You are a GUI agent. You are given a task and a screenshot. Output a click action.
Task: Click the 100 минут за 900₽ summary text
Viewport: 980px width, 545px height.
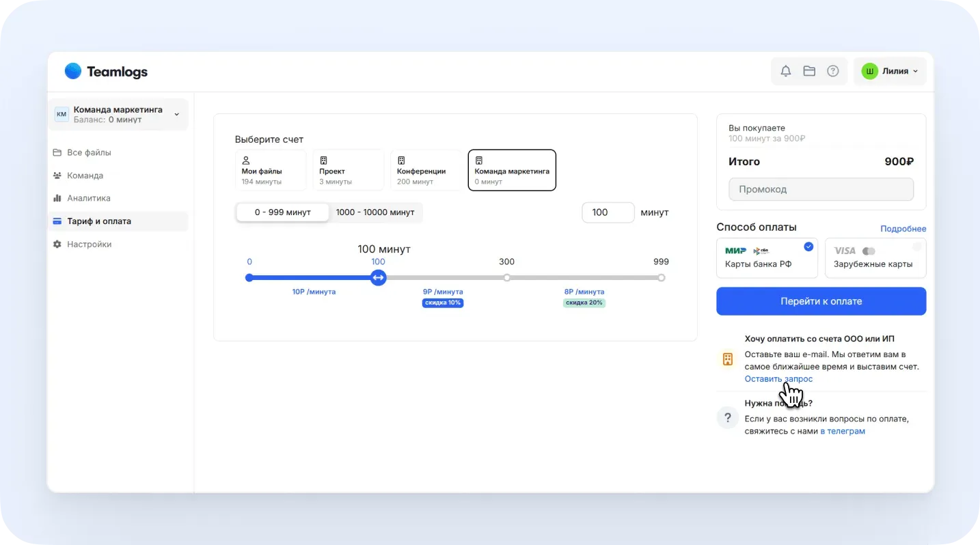point(767,139)
